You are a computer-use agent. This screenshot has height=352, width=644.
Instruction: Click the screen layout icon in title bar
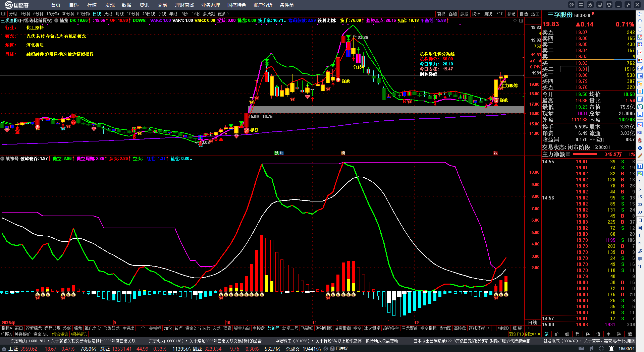pos(600,5)
